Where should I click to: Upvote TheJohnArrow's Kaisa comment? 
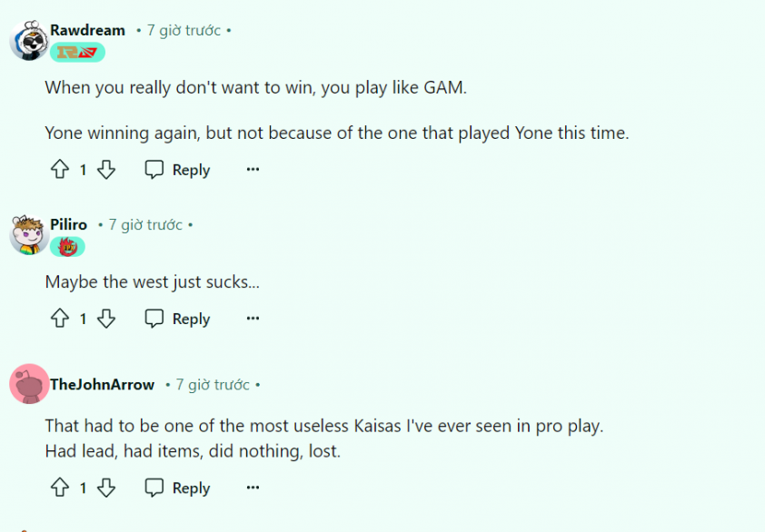[x=60, y=488]
